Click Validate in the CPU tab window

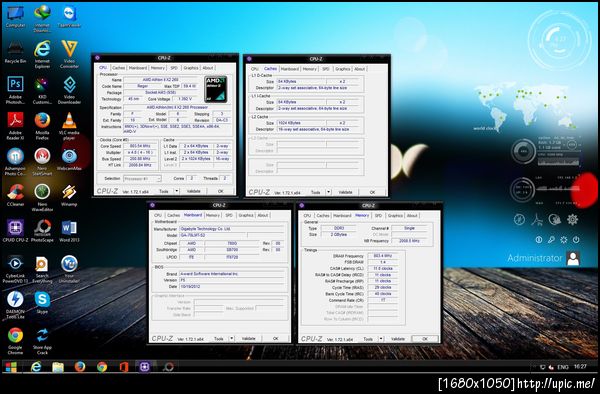pos(194,191)
